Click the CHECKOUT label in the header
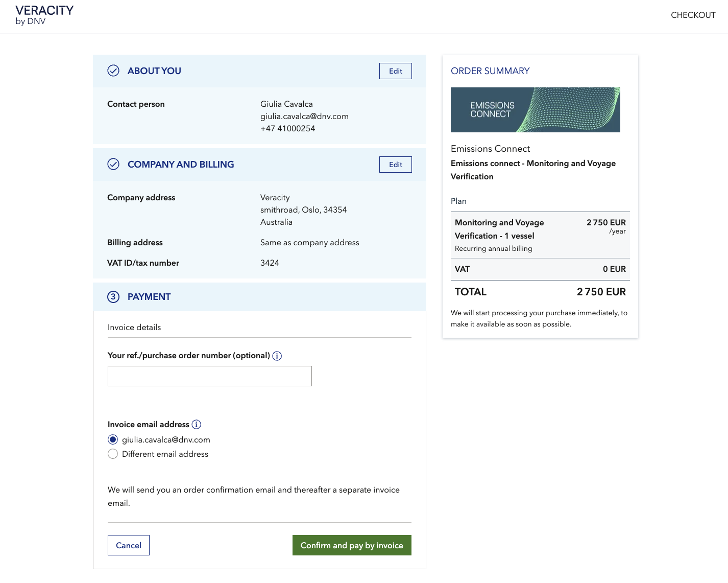 click(x=693, y=15)
